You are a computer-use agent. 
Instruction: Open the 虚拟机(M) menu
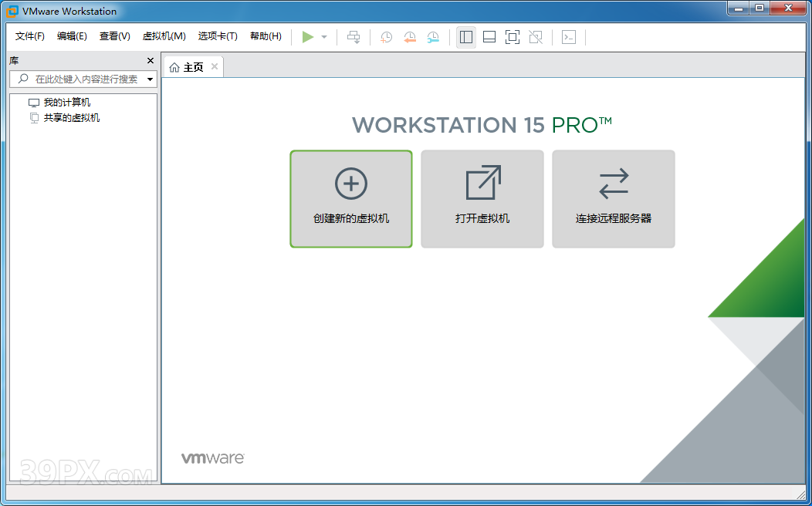point(164,36)
